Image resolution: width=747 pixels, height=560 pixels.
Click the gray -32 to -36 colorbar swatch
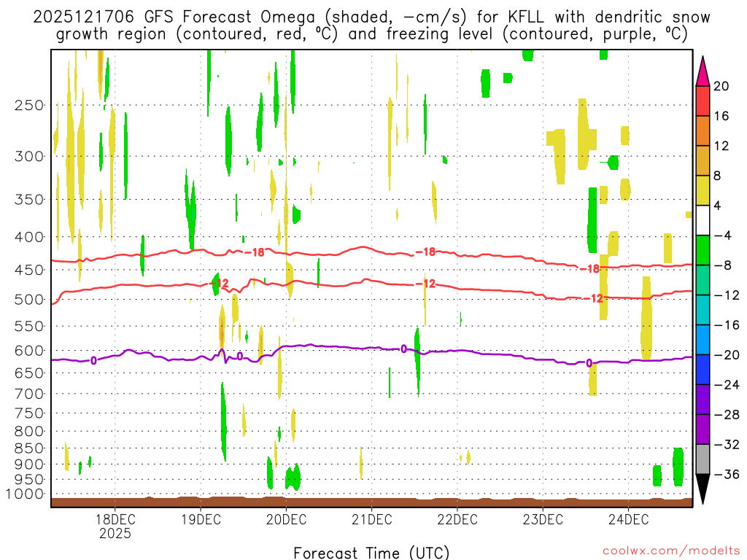(x=703, y=459)
